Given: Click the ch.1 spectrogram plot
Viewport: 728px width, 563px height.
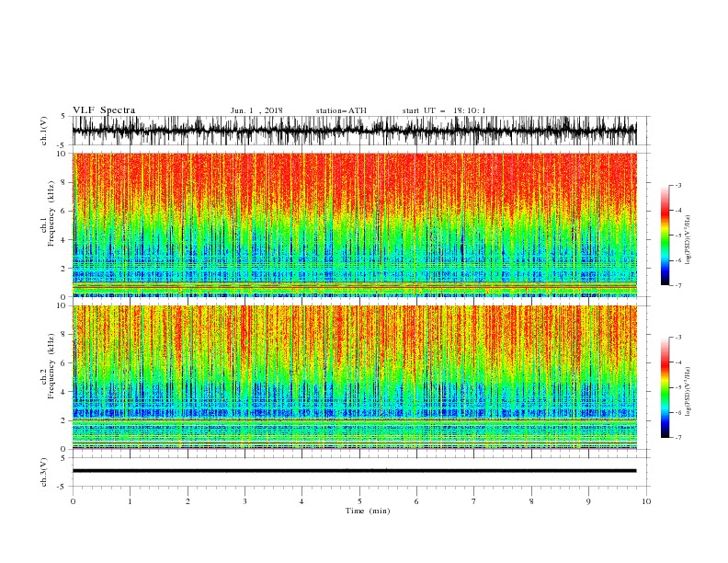Looking at the screenshot, I should click(354, 224).
